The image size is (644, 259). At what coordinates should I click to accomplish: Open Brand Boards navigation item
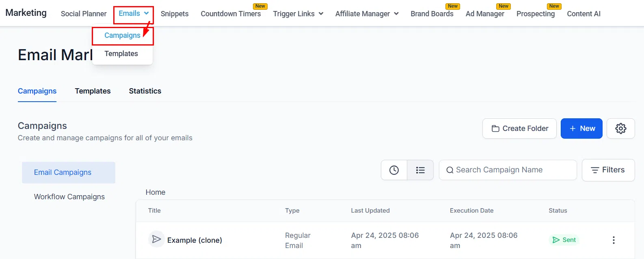point(432,14)
